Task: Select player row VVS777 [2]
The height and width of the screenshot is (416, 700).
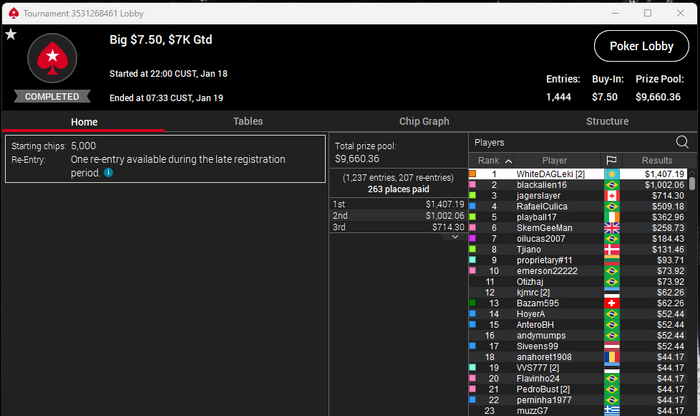Action: (x=578, y=368)
